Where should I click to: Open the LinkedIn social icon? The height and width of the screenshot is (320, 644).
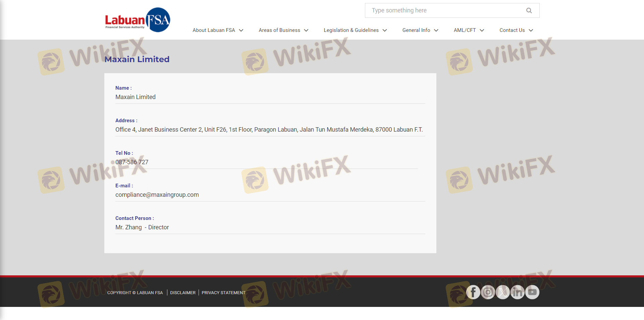point(518,292)
